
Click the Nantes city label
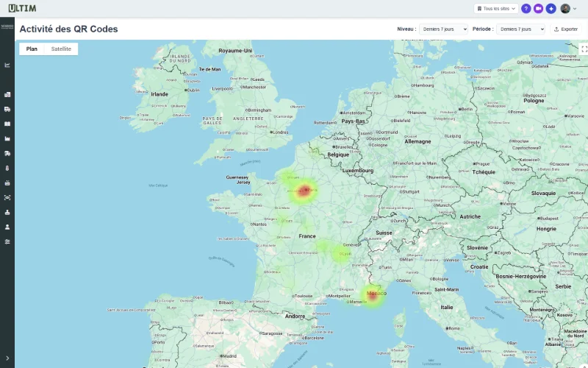point(259,224)
